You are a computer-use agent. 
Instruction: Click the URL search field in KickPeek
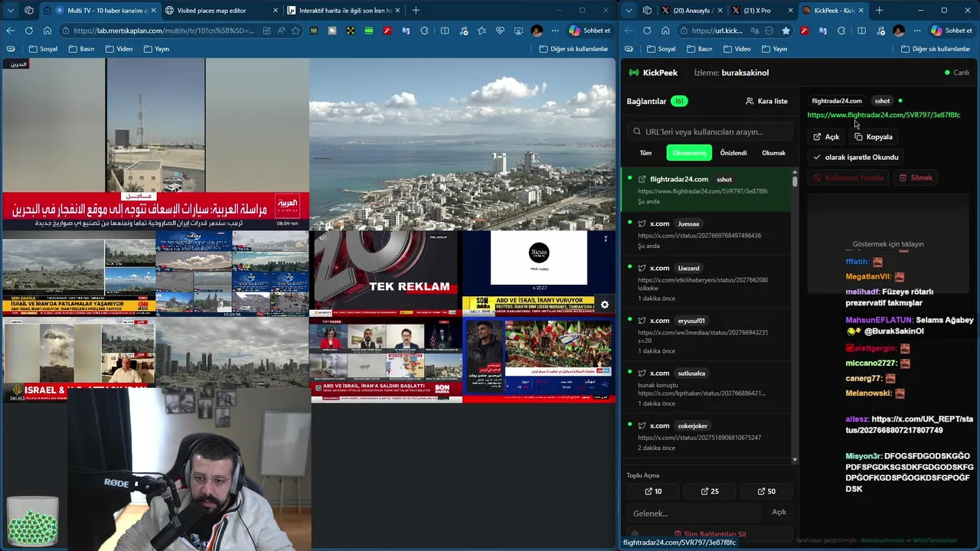709,132
